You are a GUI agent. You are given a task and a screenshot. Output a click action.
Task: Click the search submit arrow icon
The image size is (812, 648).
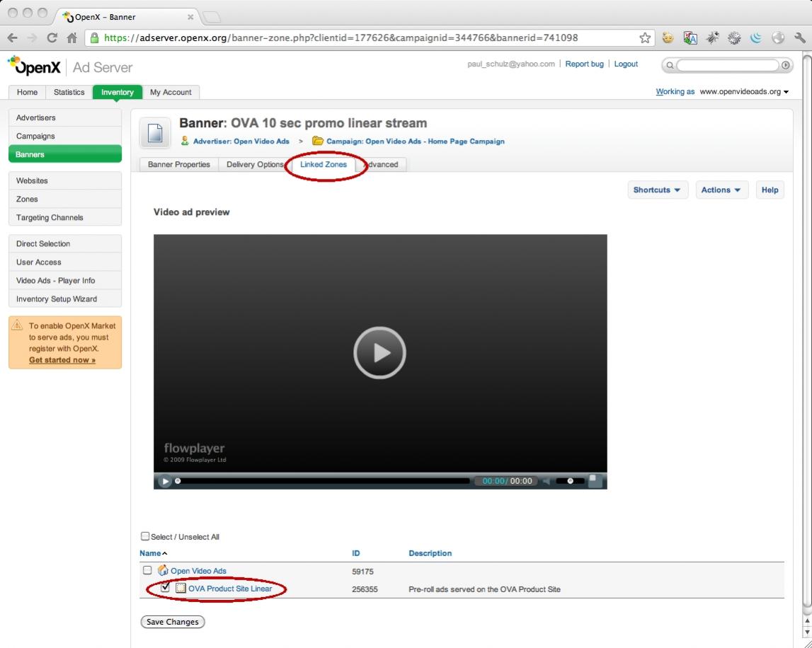tap(786, 65)
